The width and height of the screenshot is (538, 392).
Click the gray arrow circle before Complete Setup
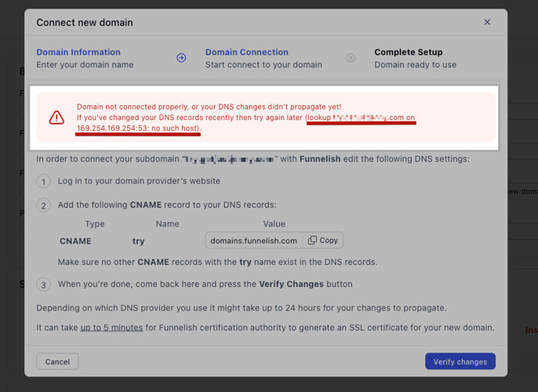pyautogui.click(x=351, y=57)
